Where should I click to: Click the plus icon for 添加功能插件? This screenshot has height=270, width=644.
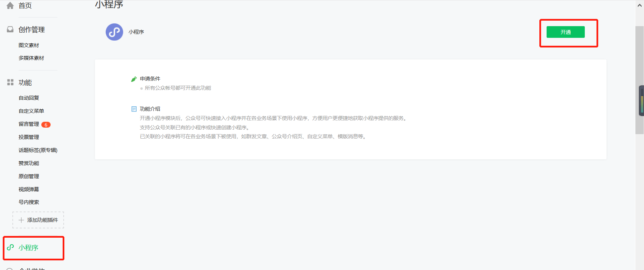point(21,220)
